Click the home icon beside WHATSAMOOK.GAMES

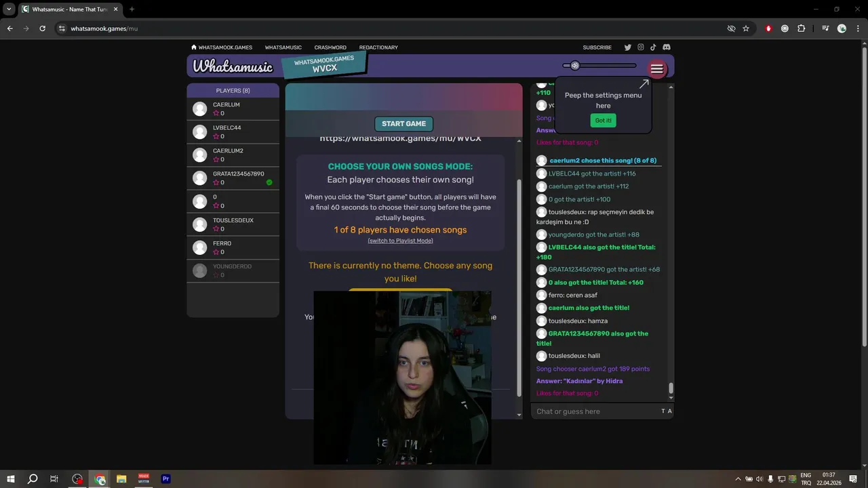[x=194, y=47]
